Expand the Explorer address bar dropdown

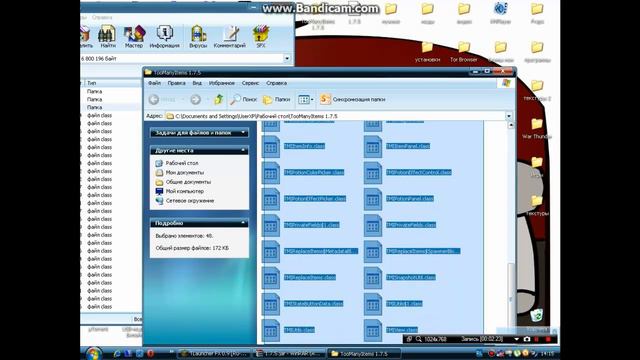(x=509, y=116)
